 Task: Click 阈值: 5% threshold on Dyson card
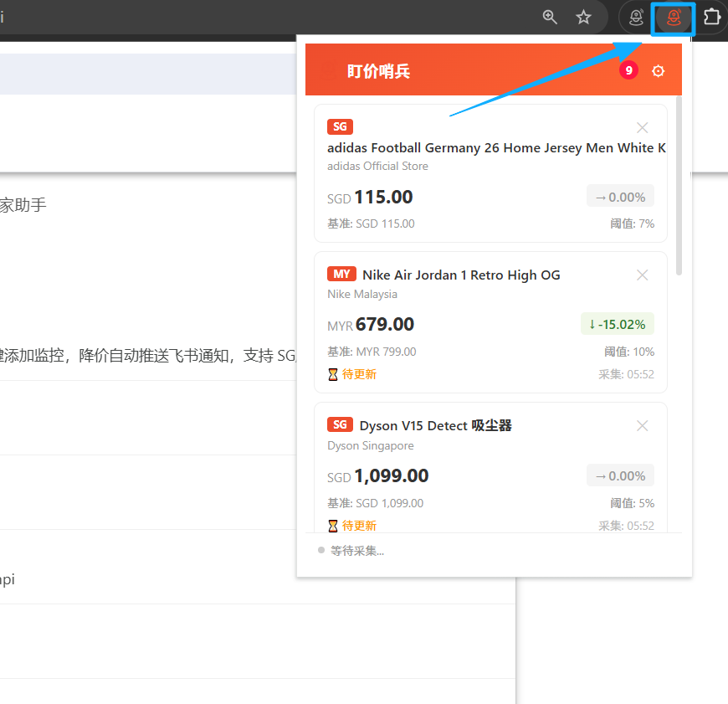tap(632, 503)
